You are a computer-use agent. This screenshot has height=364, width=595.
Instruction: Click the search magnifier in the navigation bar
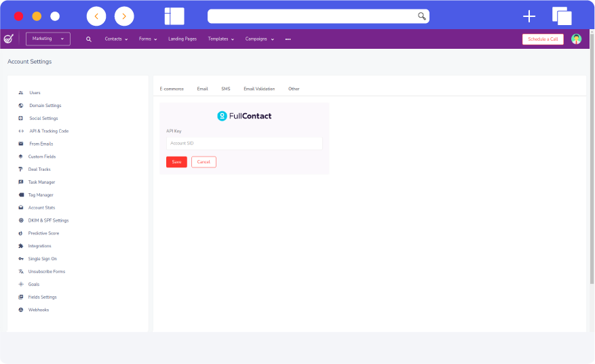(x=88, y=39)
